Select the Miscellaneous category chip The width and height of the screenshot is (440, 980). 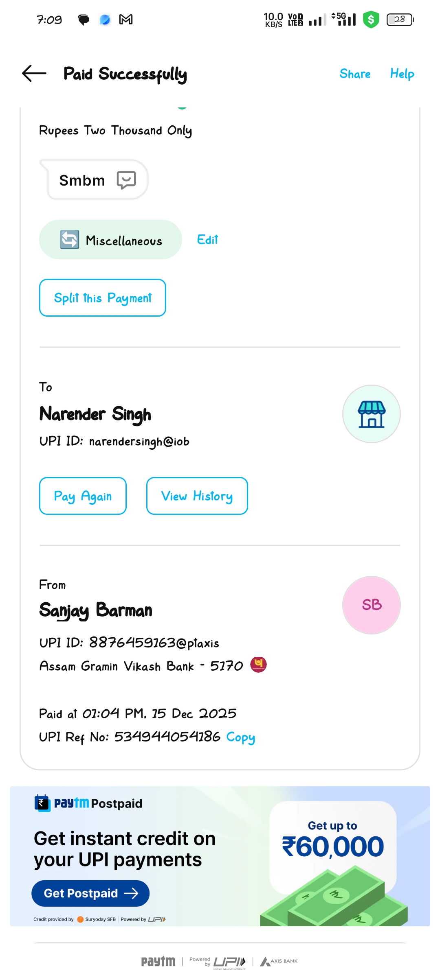click(x=124, y=240)
